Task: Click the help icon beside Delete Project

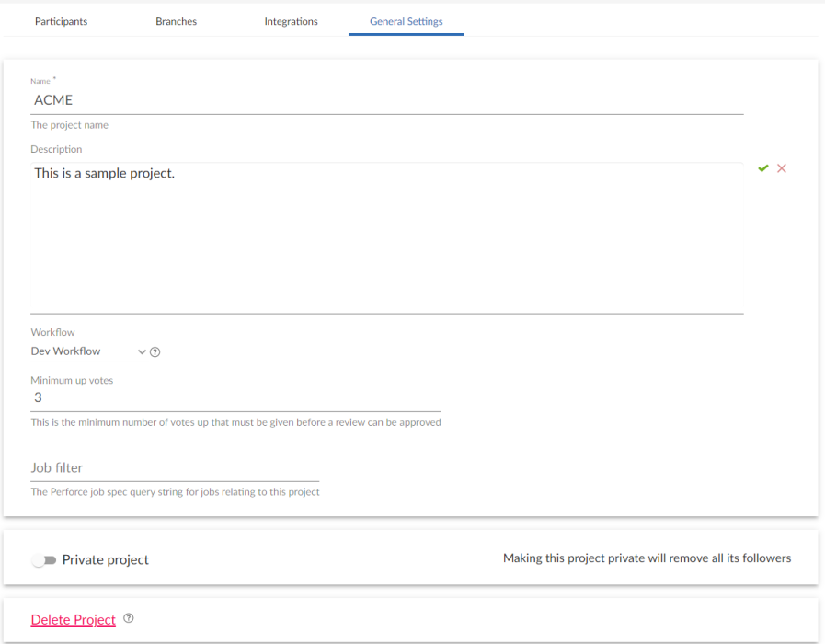Action: click(x=128, y=618)
